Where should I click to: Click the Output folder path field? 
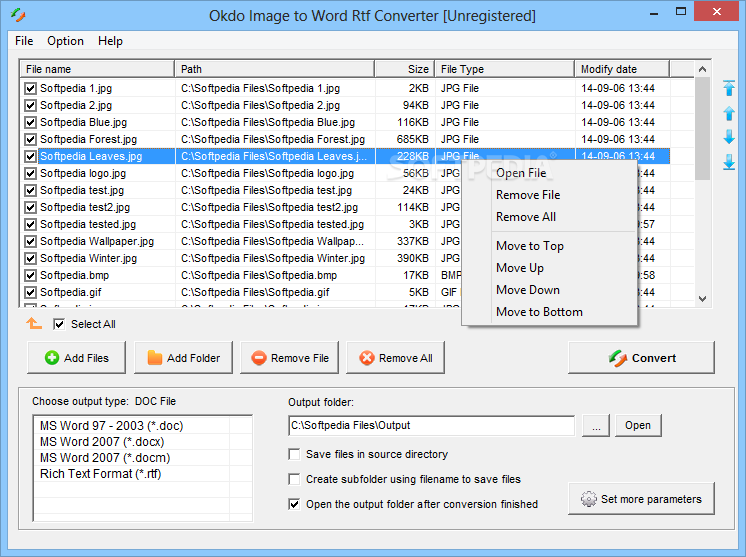[x=432, y=425]
